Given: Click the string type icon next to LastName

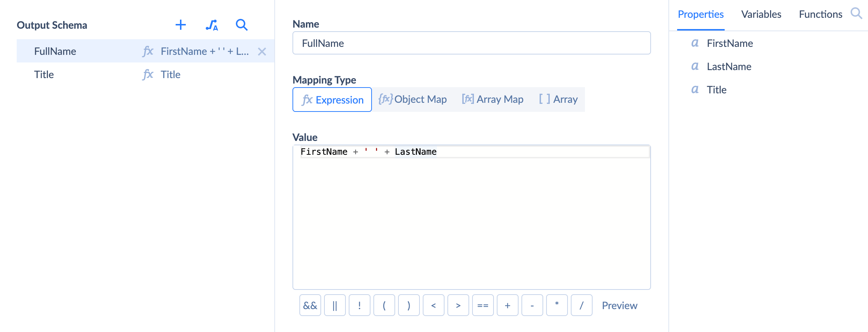Looking at the screenshot, I should point(695,66).
